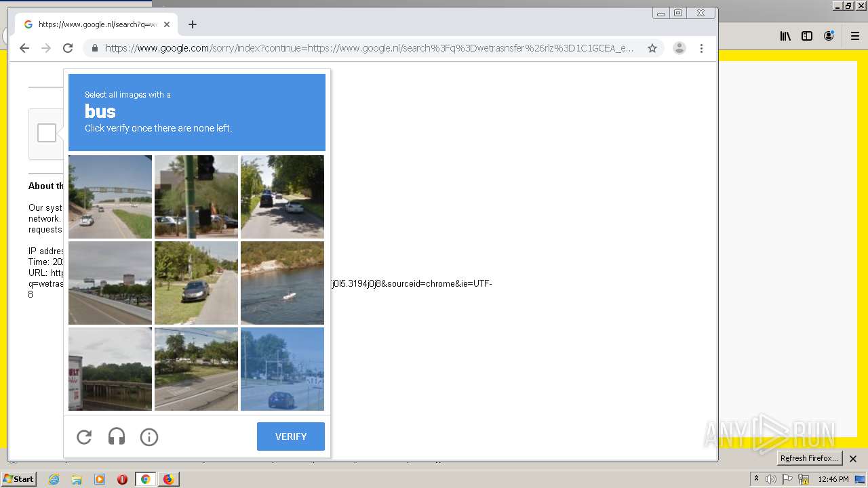Image resolution: width=868 pixels, height=488 pixels.
Task: Reload the captcha challenge
Action: [84, 437]
